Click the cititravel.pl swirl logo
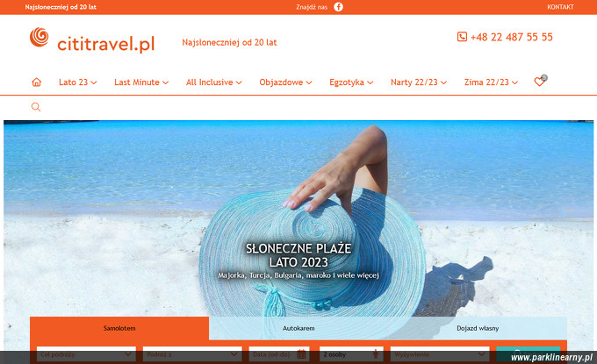This screenshot has height=364, width=597. pyautogui.click(x=40, y=37)
